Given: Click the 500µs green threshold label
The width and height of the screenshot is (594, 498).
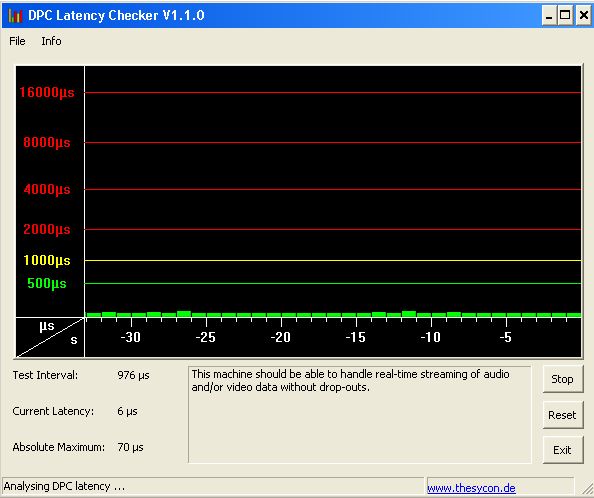Looking at the screenshot, I should pos(47,283).
